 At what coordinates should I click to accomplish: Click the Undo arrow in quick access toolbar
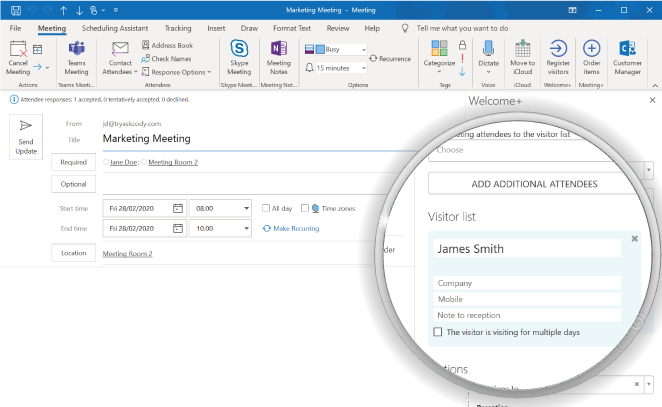pyautogui.click(x=32, y=11)
